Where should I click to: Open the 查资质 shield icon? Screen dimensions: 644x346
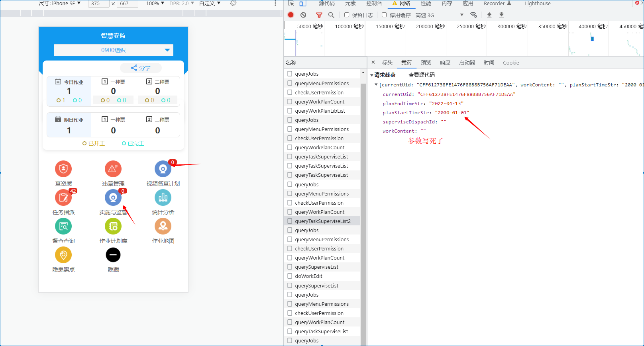point(63,169)
